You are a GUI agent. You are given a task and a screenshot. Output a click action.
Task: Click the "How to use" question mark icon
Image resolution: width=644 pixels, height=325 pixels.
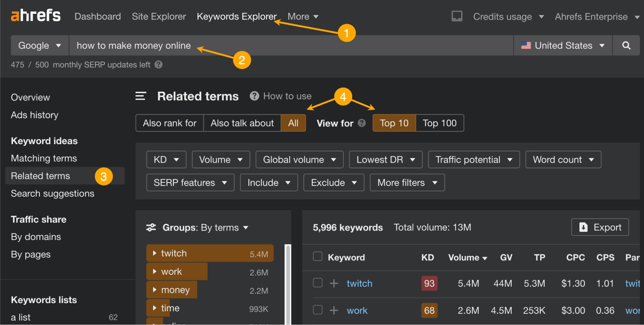tap(254, 96)
